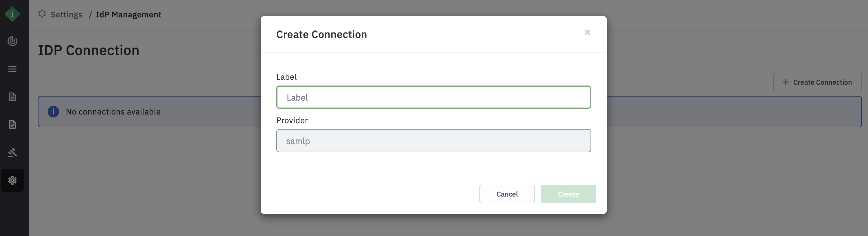Click the blue info icon in banner
The width and height of the screenshot is (868, 236).
[x=53, y=112]
